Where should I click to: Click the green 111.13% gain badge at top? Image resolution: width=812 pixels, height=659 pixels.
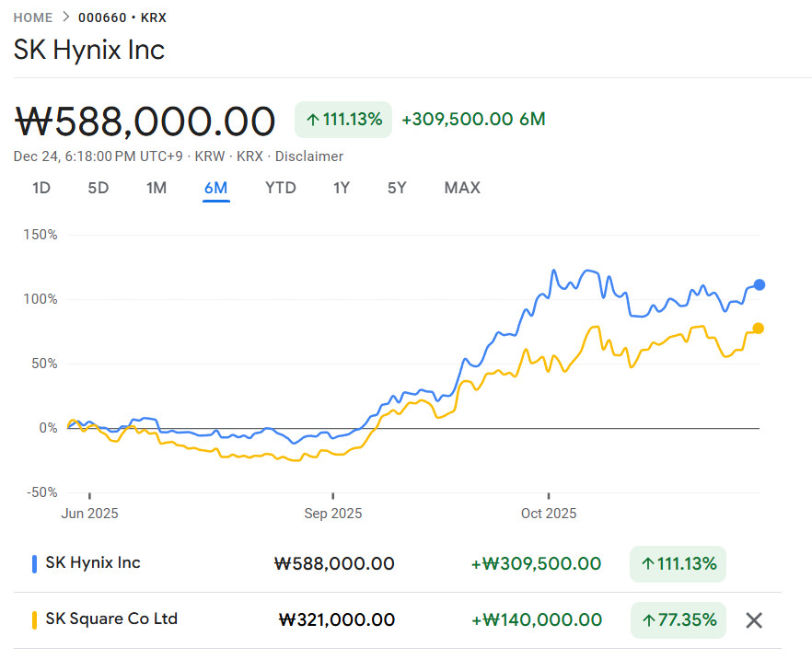pos(343,120)
